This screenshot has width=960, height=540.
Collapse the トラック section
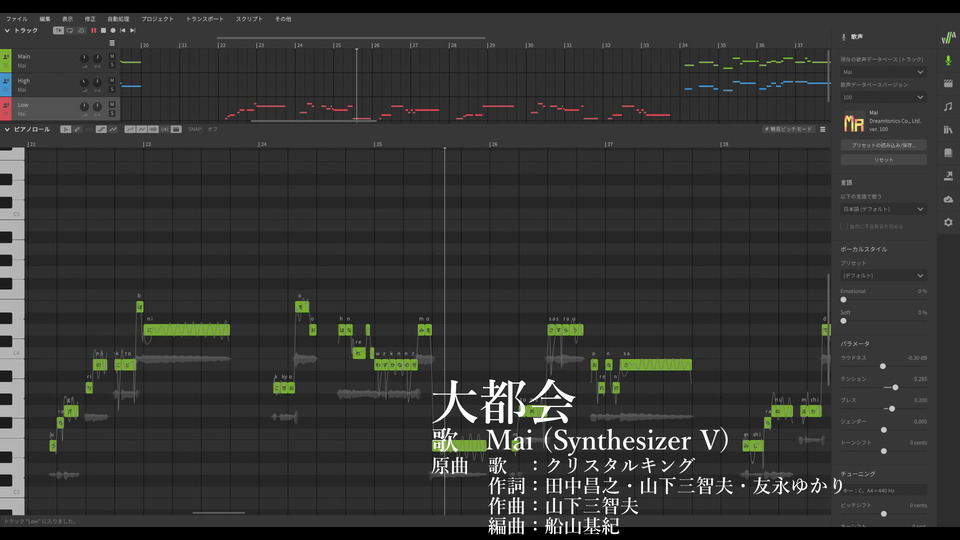coord(7,31)
